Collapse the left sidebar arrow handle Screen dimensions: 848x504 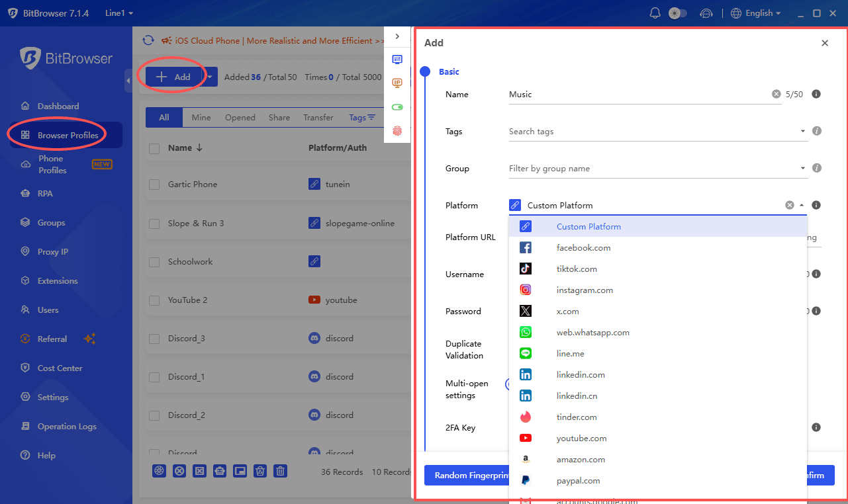click(128, 80)
